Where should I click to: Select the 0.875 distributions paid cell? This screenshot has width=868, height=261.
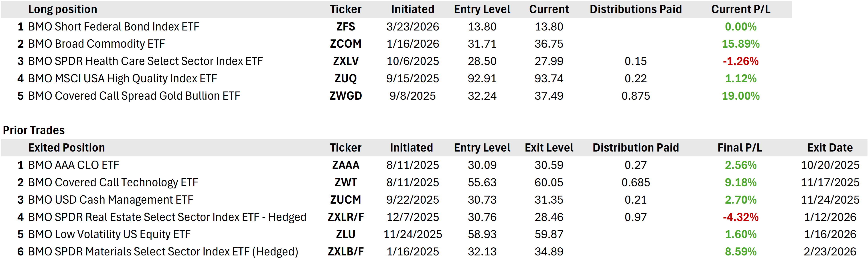pos(635,96)
